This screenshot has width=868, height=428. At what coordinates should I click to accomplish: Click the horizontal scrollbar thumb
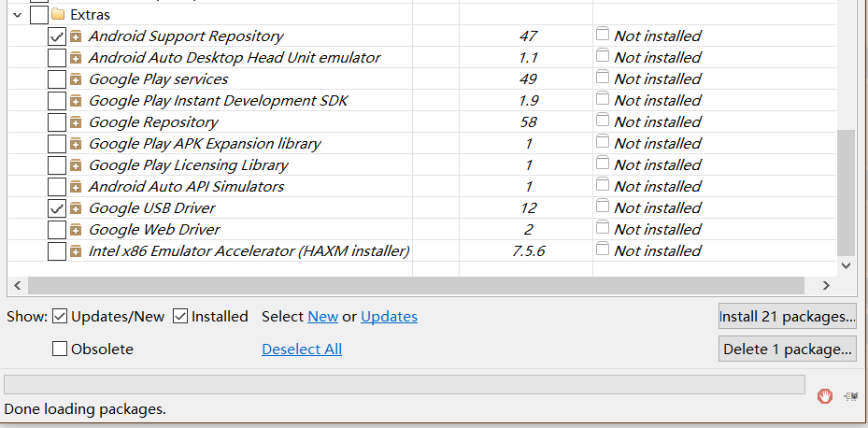click(416, 286)
